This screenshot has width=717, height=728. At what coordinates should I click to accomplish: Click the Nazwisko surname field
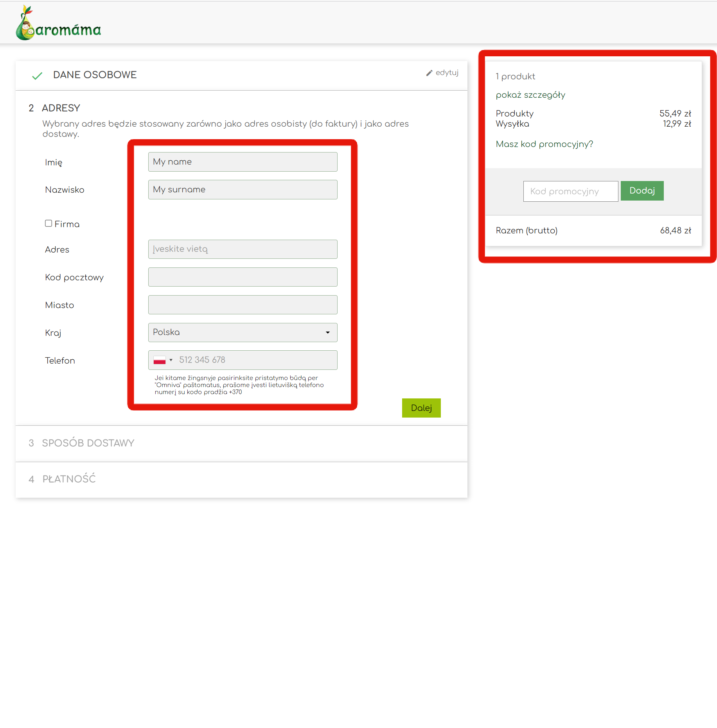pyautogui.click(x=243, y=190)
